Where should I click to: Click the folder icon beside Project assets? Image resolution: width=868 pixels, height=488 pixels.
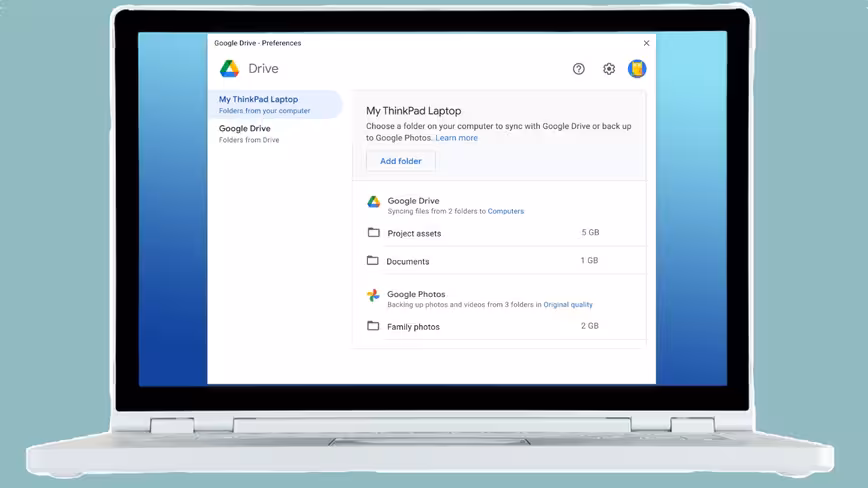(x=374, y=232)
